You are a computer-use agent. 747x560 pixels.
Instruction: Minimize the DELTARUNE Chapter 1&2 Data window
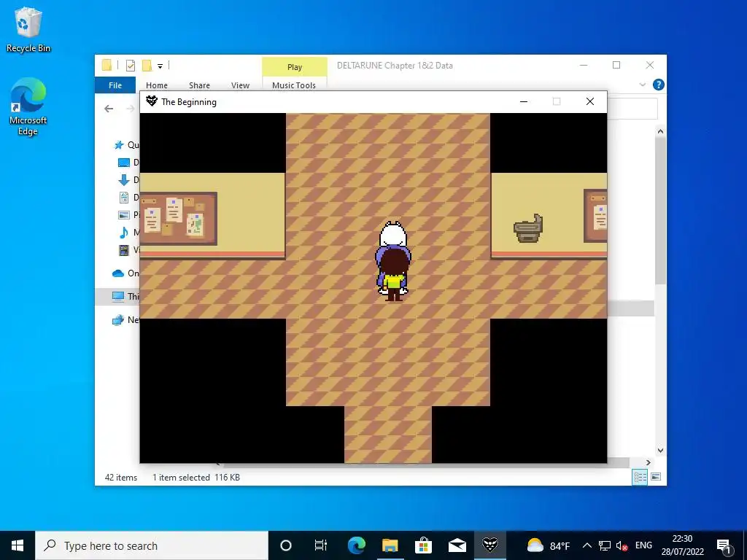[584, 65]
